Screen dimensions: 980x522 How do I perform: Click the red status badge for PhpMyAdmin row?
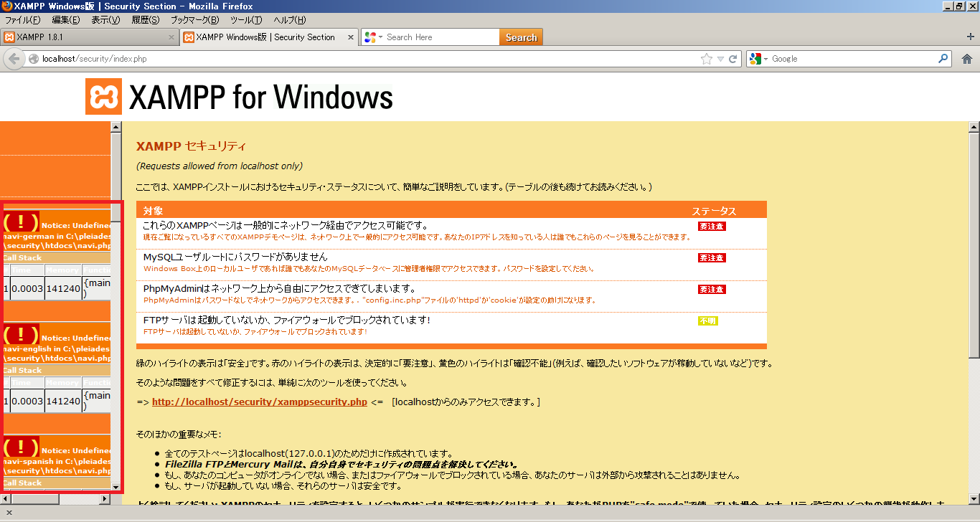(712, 290)
